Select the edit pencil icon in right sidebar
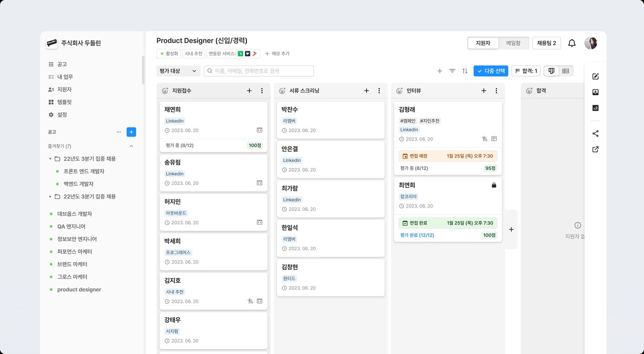The image size is (644, 354). (x=595, y=77)
